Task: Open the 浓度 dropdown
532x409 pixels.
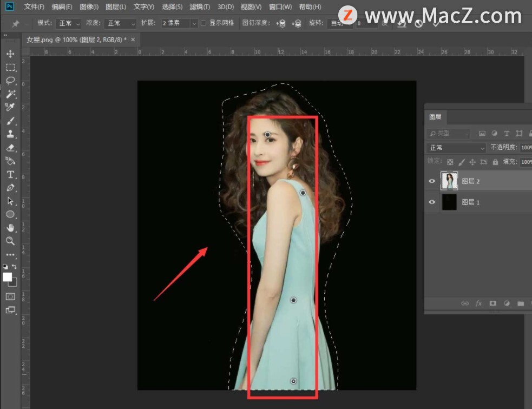Action: coord(120,23)
